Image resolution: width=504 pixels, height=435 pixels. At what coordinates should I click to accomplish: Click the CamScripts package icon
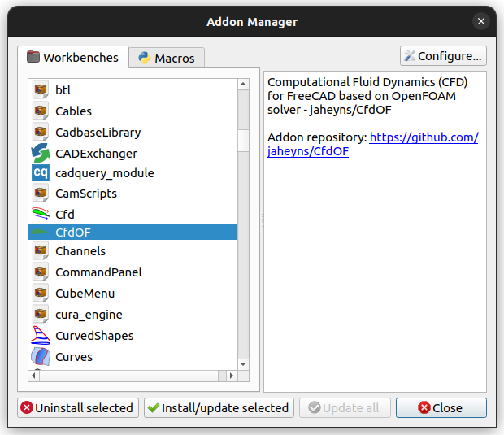tap(40, 194)
